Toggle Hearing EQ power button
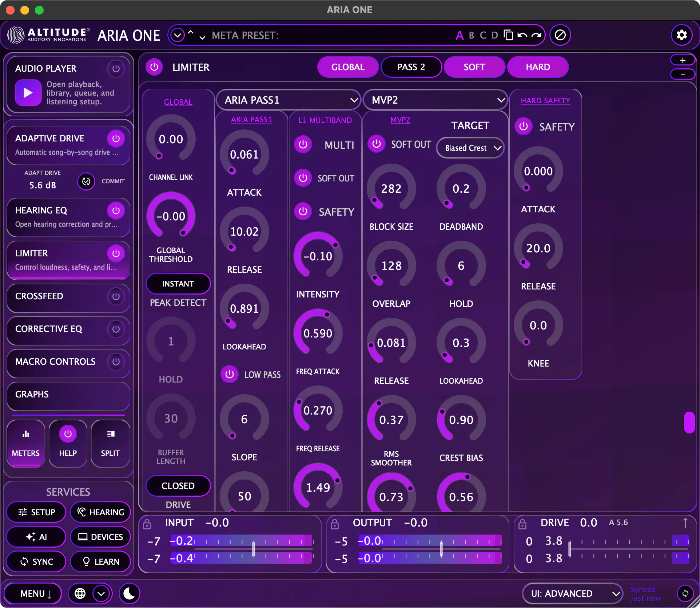Viewport: 700px width, 608px height. [116, 210]
